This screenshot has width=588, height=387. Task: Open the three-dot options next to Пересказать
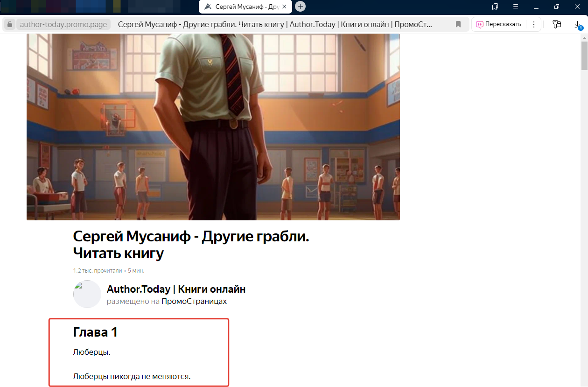[x=534, y=24]
